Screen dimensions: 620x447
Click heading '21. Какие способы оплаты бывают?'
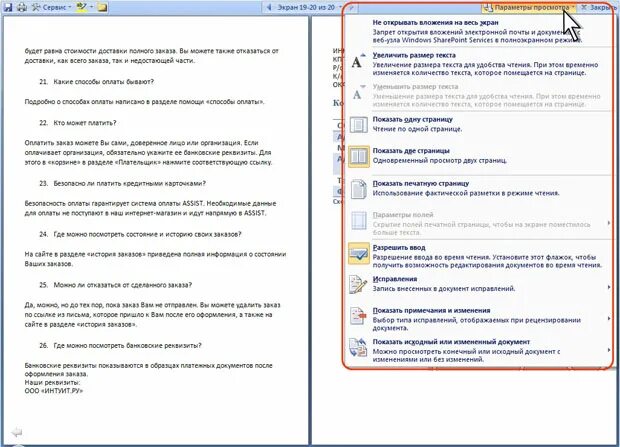(96, 81)
